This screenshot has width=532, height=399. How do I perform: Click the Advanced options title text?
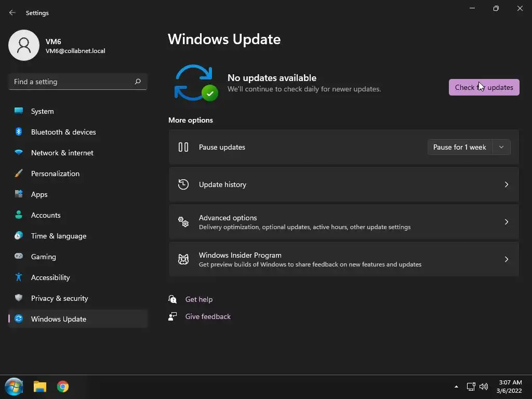(228, 218)
